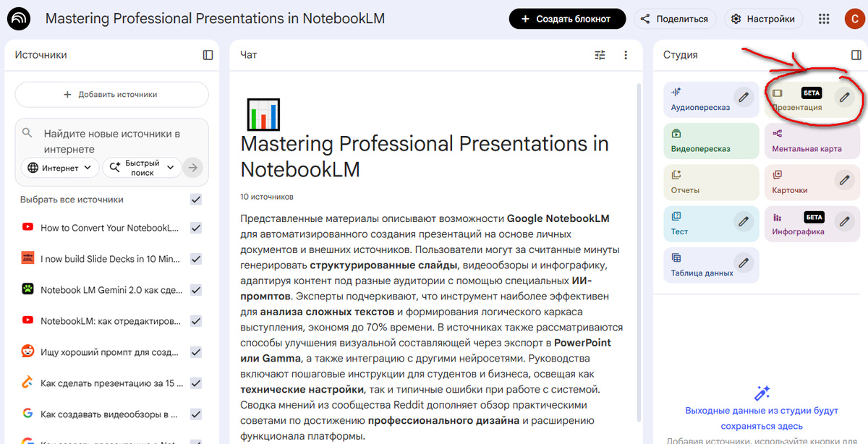Open the Быстрый поиск dropdown
868x444 pixels.
(142, 168)
